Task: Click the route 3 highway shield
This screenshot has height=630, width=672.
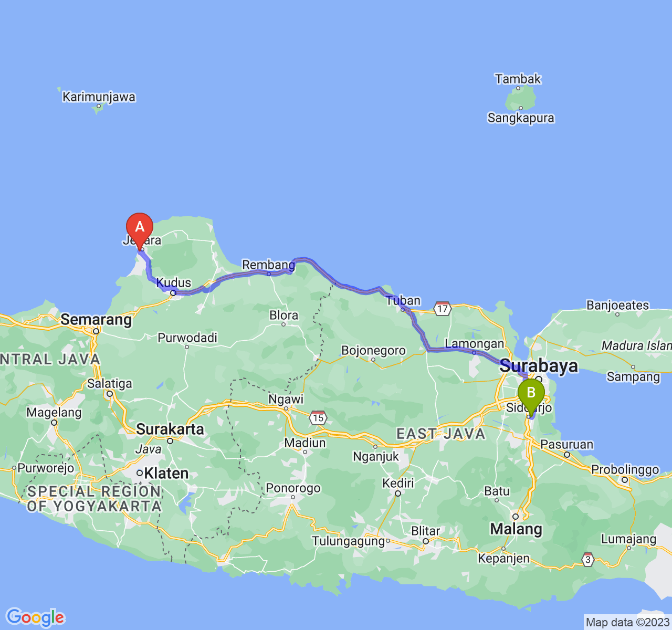Action: pos(587,559)
